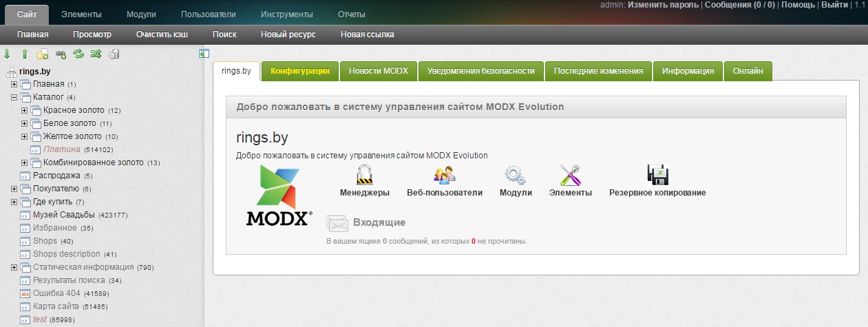Open the Отчеты top menu
This screenshot has height=327, width=868.
(352, 14)
